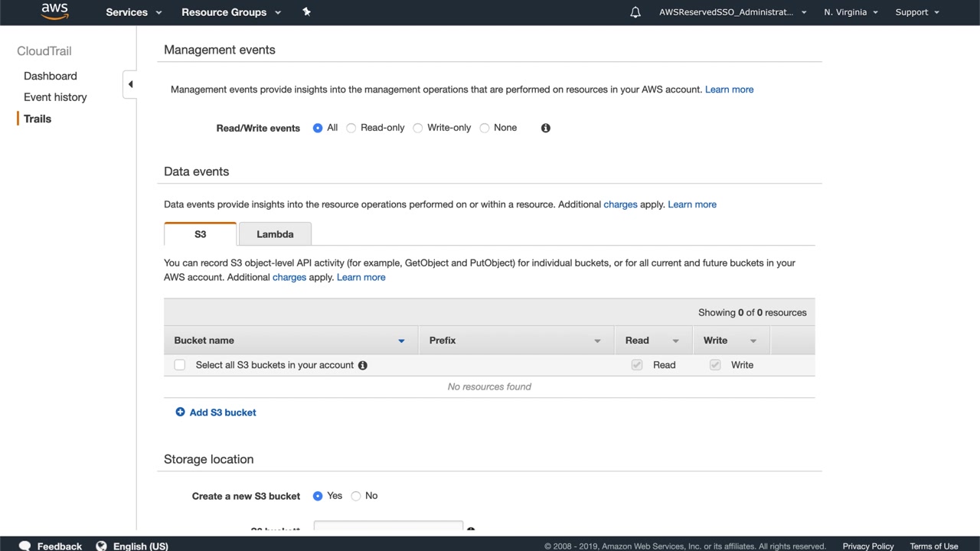Collapse the CloudTrail sidebar arrow

(130, 84)
